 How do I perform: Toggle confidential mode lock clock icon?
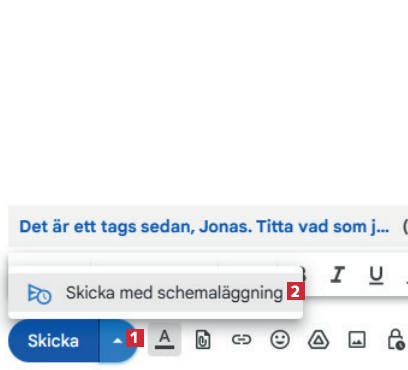pos(396,339)
